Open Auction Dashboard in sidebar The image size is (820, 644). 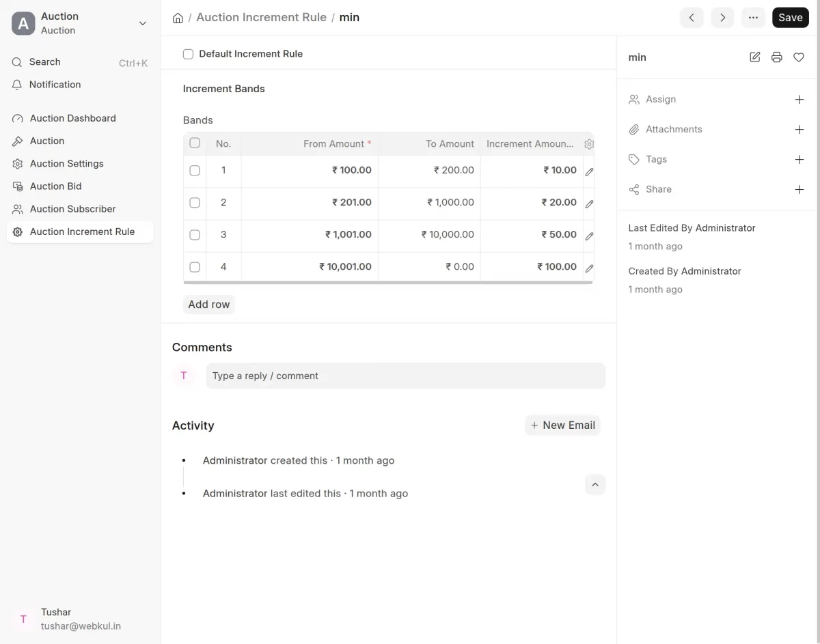[x=80, y=118]
